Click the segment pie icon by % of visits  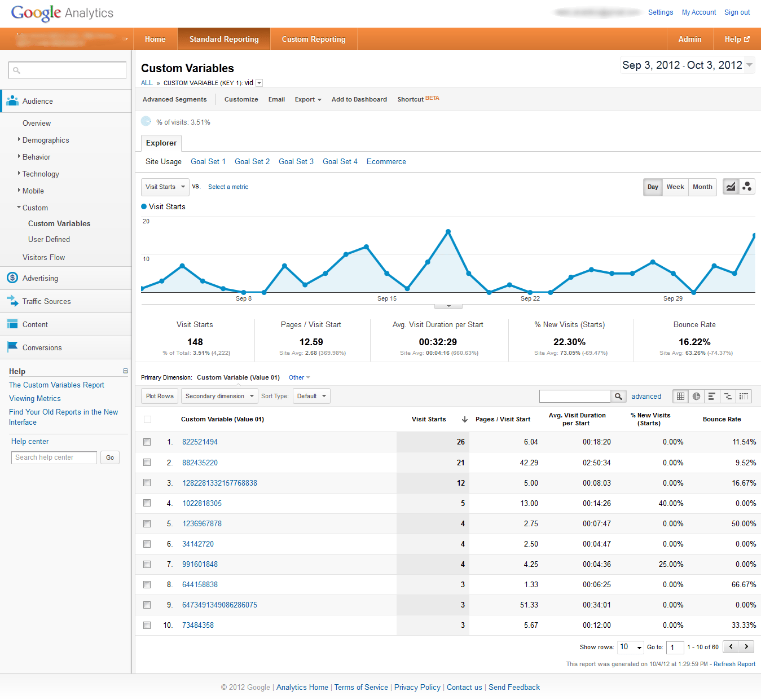pos(146,121)
